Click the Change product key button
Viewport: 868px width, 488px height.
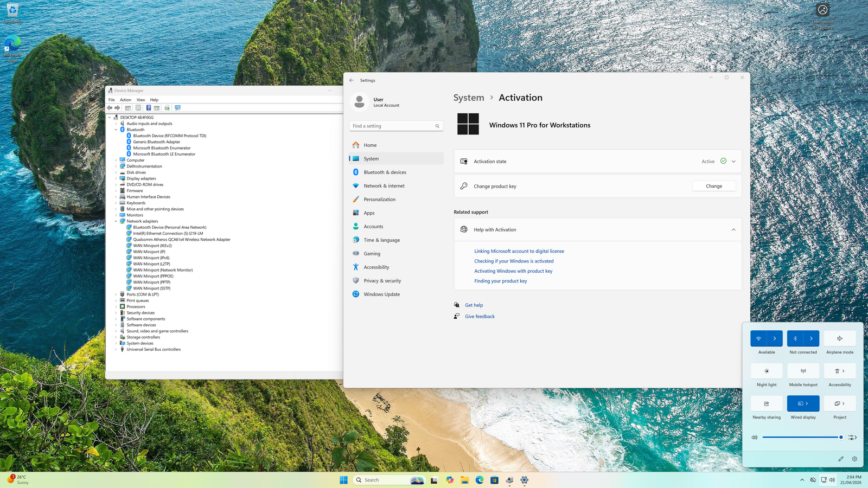click(x=714, y=186)
